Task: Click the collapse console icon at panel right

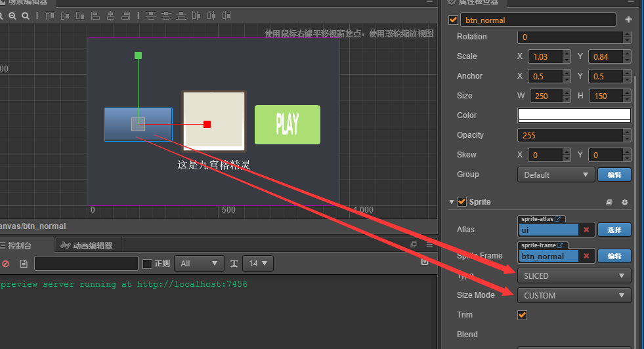Action: click(x=425, y=262)
